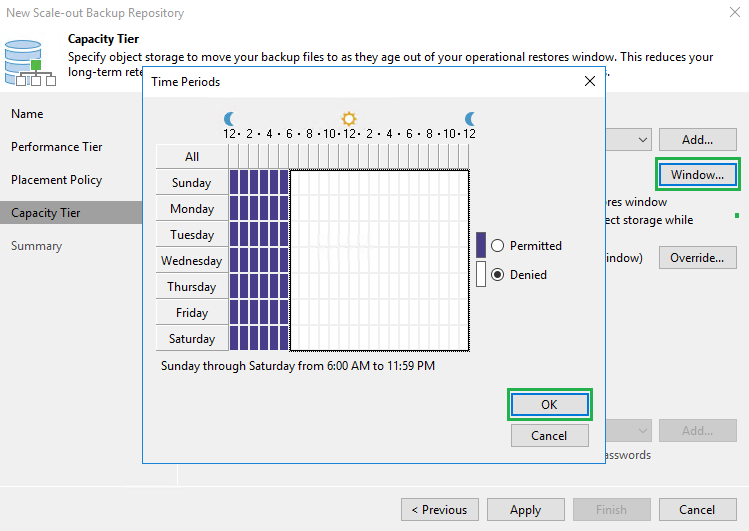
Task: Close the Time Periods dialog
Action: point(589,81)
